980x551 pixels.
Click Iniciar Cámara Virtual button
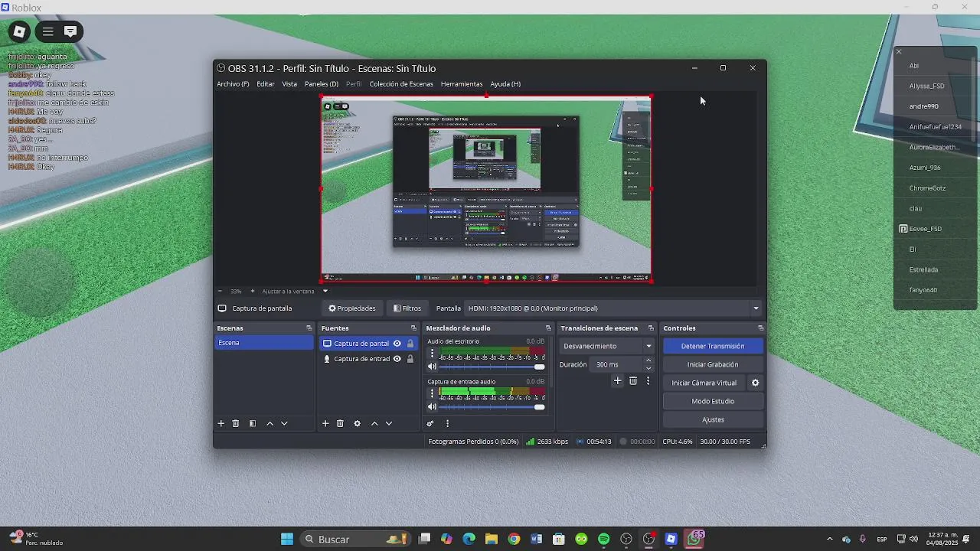[x=704, y=383]
